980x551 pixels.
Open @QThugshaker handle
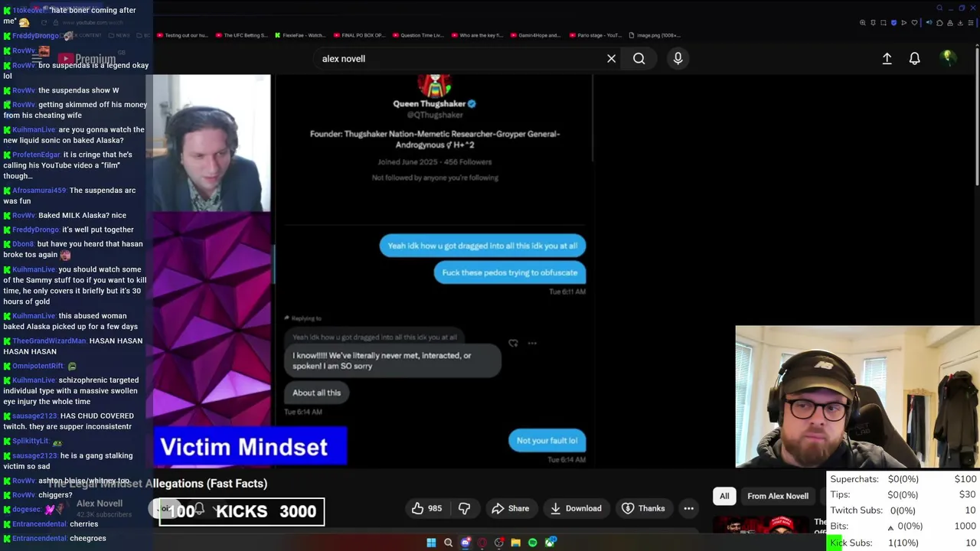click(x=435, y=115)
